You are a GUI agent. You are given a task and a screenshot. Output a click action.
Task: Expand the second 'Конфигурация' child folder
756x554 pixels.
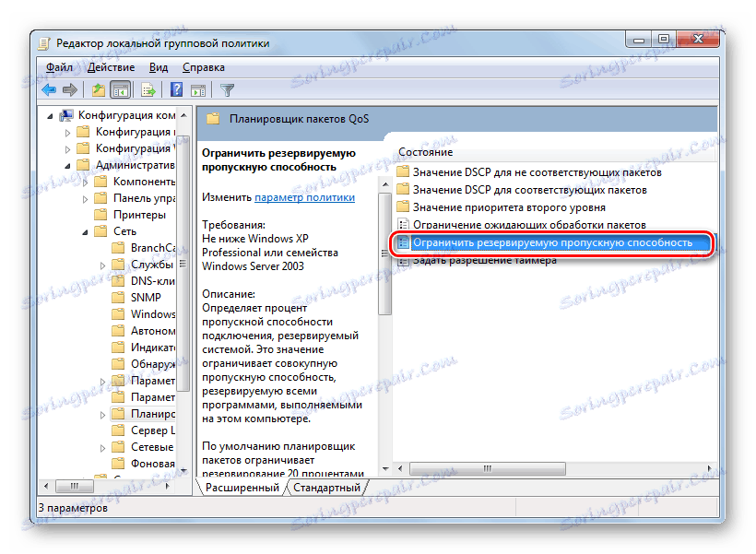67,149
